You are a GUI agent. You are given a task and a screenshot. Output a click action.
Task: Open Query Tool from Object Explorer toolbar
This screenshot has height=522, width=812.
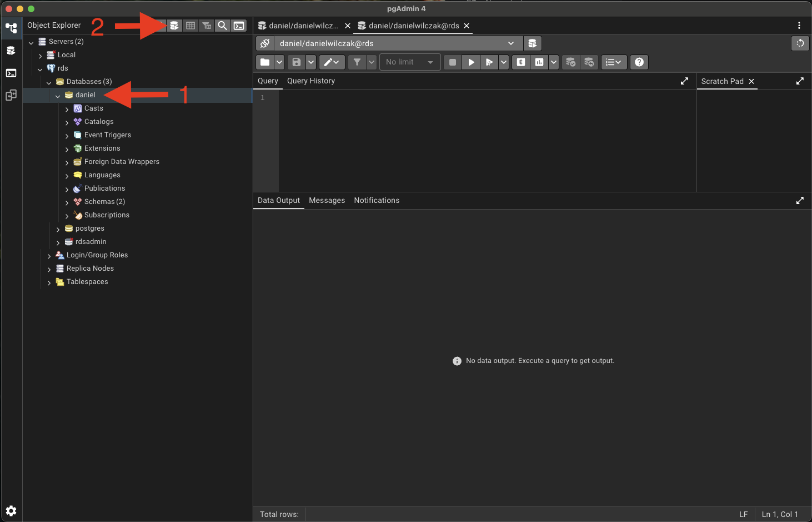point(174,26)
